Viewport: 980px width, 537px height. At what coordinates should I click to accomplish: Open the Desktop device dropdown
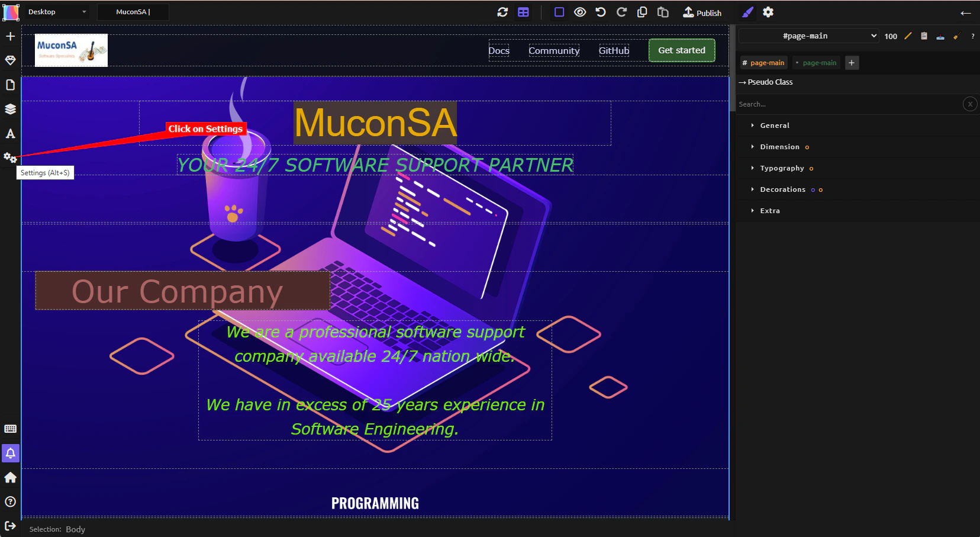pos(57,12)
